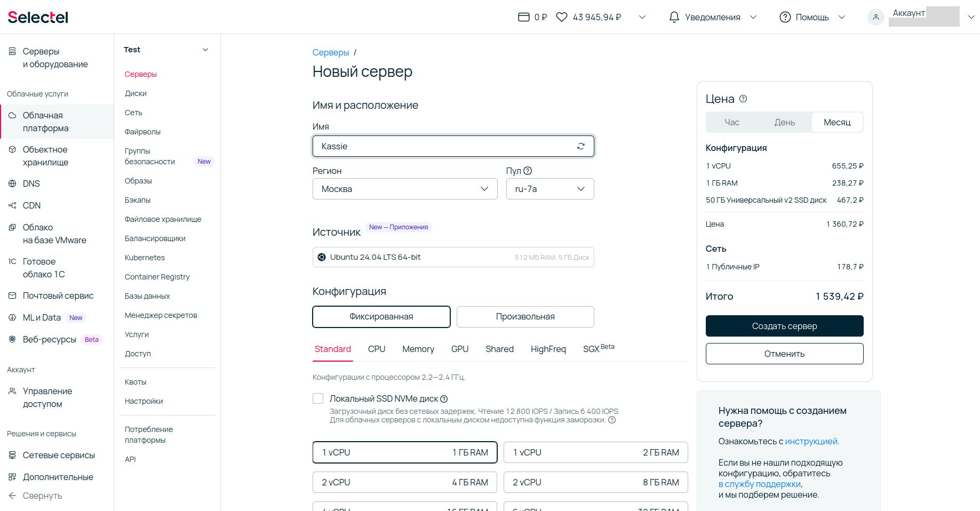Click the regenerate name icon in Имя field
The width and height of the screenshot is (980, 511).
coord(580,146)
